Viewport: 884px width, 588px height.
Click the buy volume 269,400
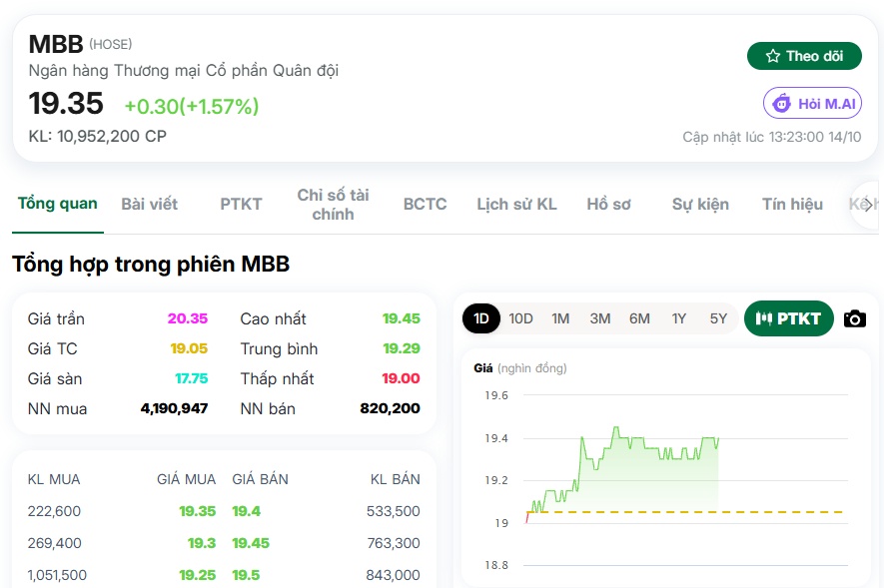point(54,543)
